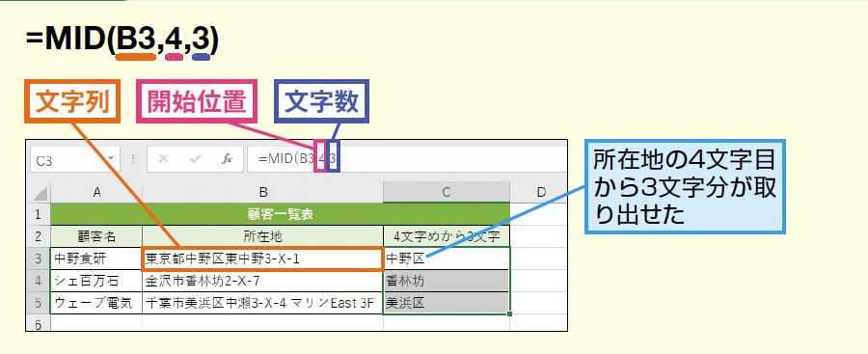The image size is (868, 354).
Task: Open the Name Box dropdown arrow
Action: coord(111,159)
